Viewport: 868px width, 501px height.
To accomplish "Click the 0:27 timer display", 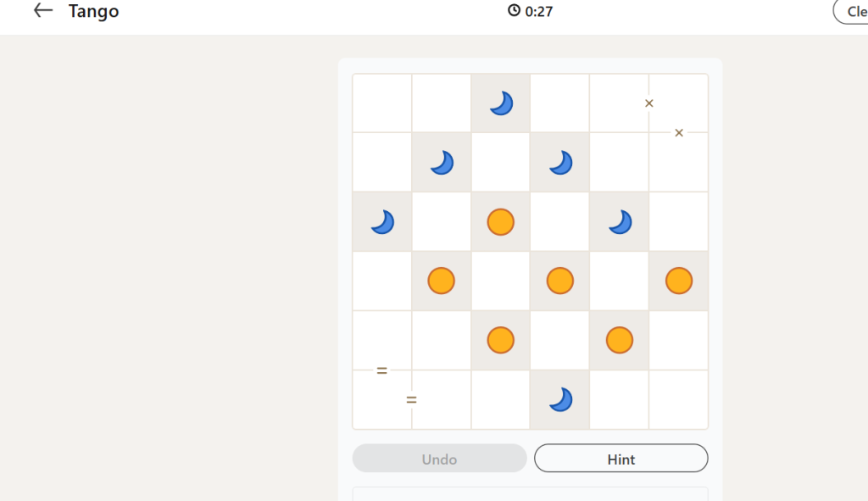I will [x=538, y=11].
